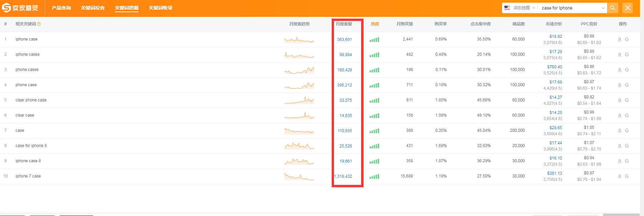The width and height of the screenshot is (644, 216).
Task: Open Amazon icon for iphone cases row
Action: tap(620, 54)
